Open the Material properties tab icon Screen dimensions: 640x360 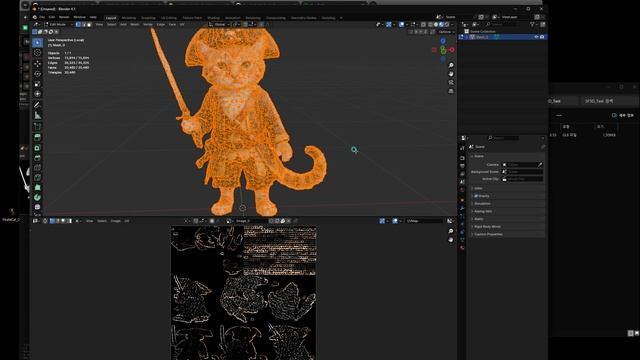(x=462, y=248)
